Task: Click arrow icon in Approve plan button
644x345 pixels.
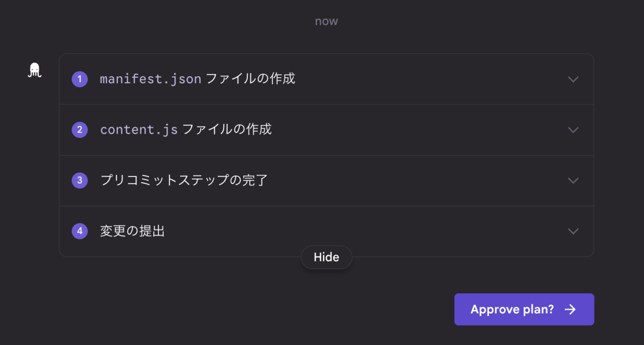Action: pyautogui.click(x=570, y=310)
